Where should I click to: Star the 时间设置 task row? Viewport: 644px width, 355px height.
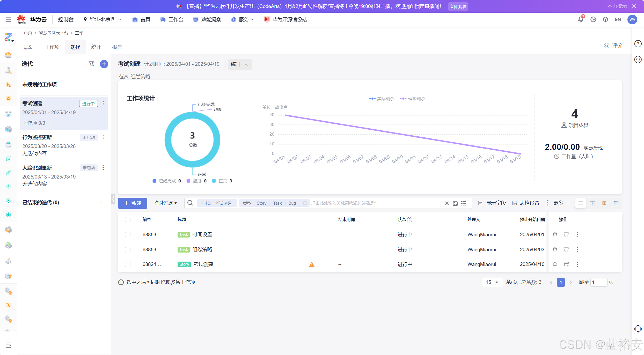click(x=555, y=234)
